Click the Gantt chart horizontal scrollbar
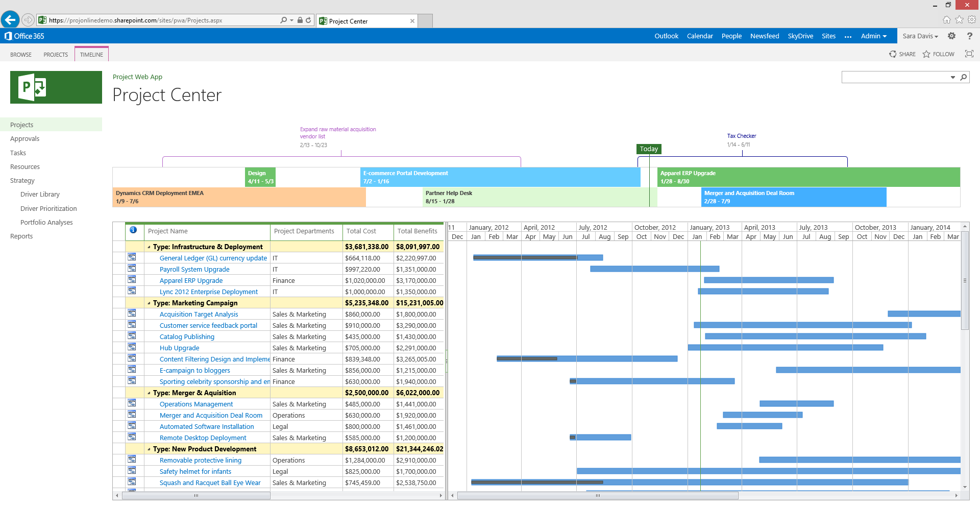This screenshot has height=531, width=980. 597,496
